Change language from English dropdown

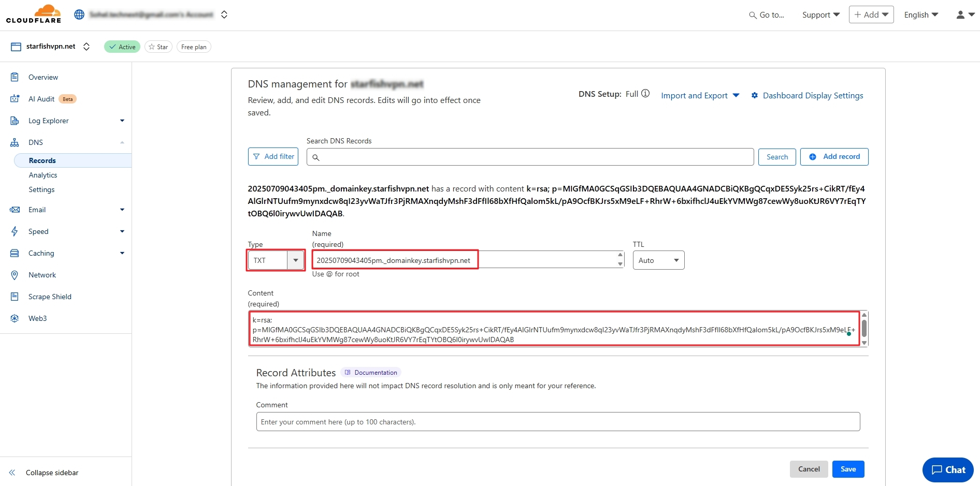click(x=921, y=15)
